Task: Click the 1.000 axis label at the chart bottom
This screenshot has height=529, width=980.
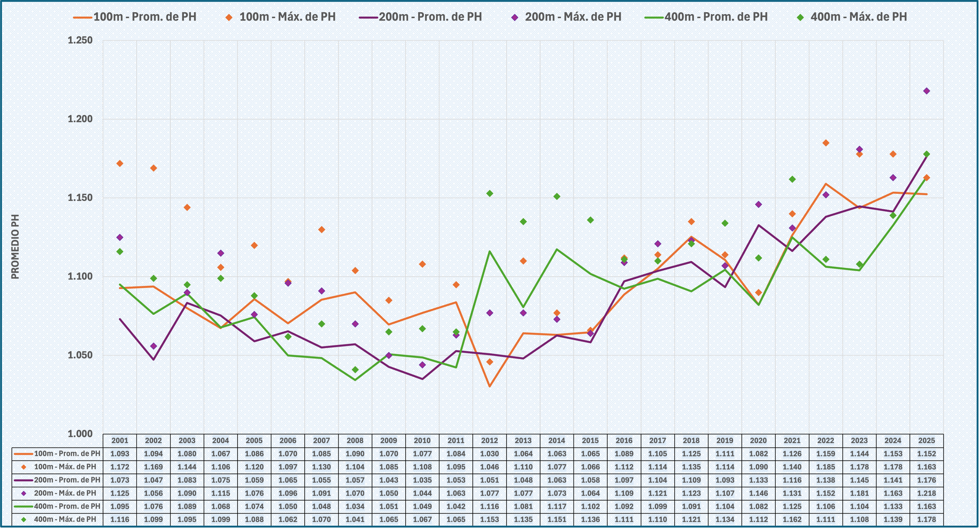Action: point(80,434)
